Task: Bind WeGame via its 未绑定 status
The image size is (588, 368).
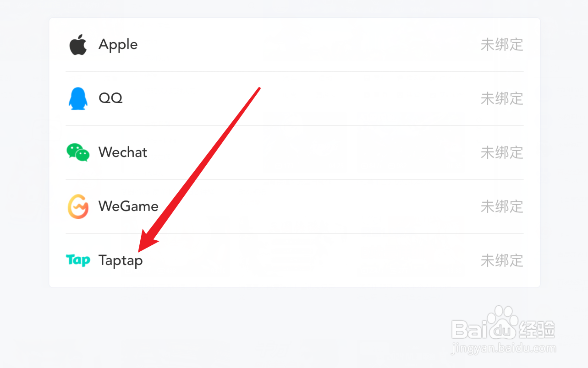Action: [501, 206]
